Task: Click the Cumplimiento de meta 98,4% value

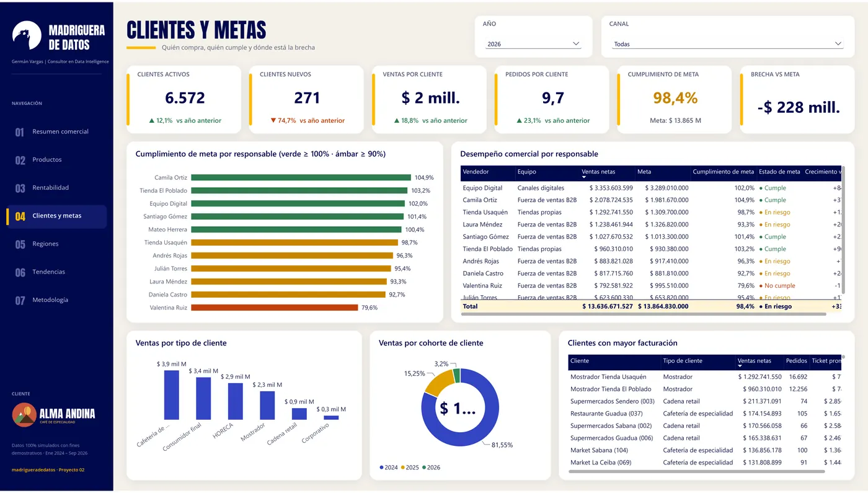Action: tap(675, 98)
